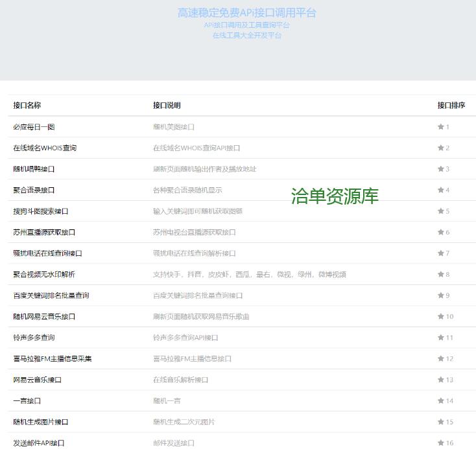Open the 百度关键词排名批量查询 entry
Viewport: 476px width, 449px height.
[51, 295]
